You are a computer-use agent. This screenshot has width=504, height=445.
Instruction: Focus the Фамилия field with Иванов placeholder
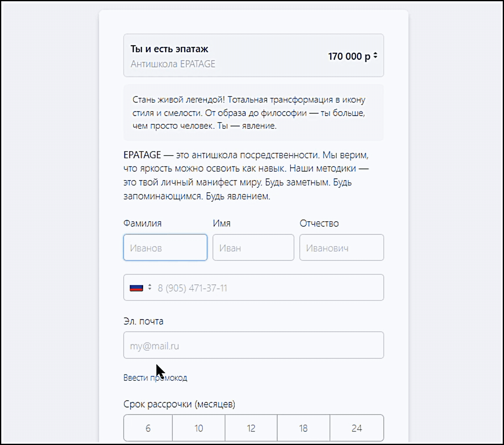tap(165, 248)
